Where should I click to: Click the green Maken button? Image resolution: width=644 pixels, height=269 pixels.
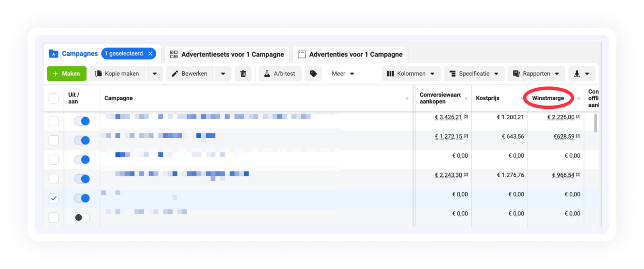click(x=66, y=74)
